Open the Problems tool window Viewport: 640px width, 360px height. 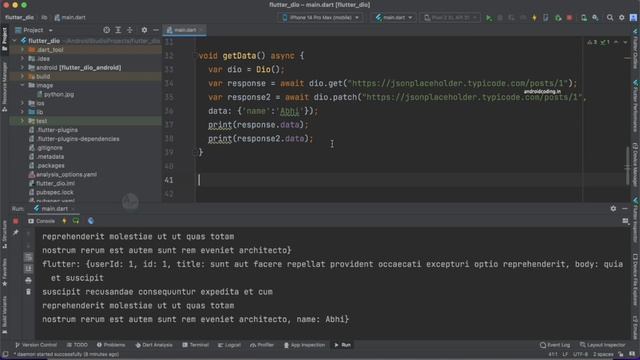pyautogui.click(x=111, y=345)
